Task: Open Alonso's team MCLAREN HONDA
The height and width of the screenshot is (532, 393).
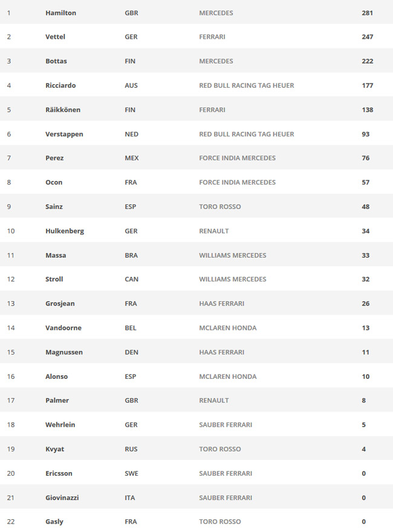Action: click(x=228, y=376)
